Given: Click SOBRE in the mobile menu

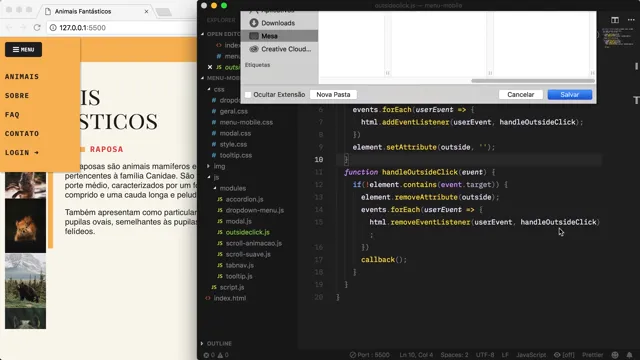Looking at the screenshot, I should [17, 96].
